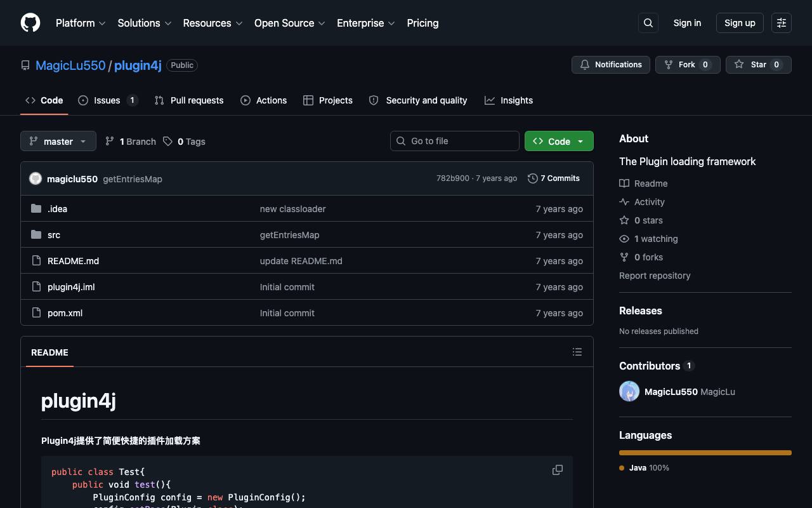Click the src folder icon

[36, 234]
